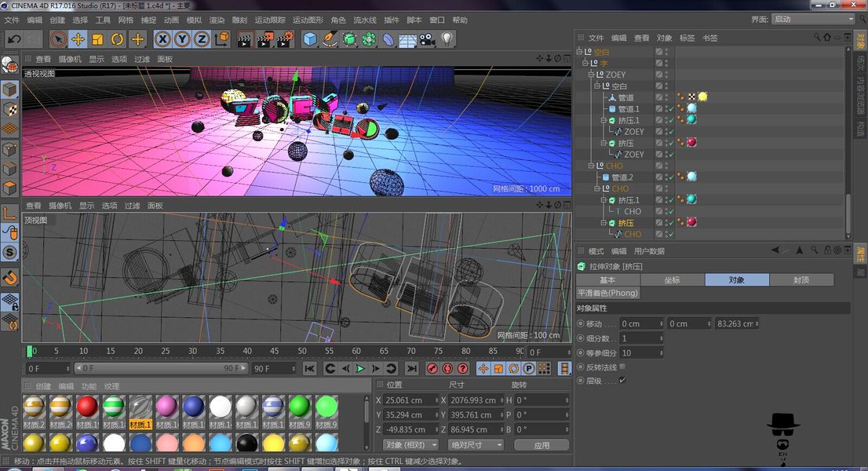Click the position X field 25.061 cm
The width and height of the screenshot is (868, 471).
[x=409, y=400]
